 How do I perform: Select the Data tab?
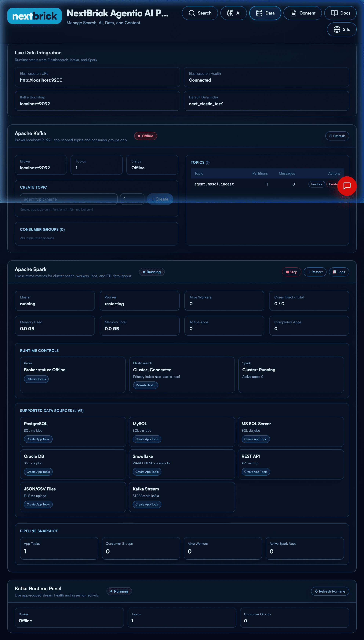265,13
